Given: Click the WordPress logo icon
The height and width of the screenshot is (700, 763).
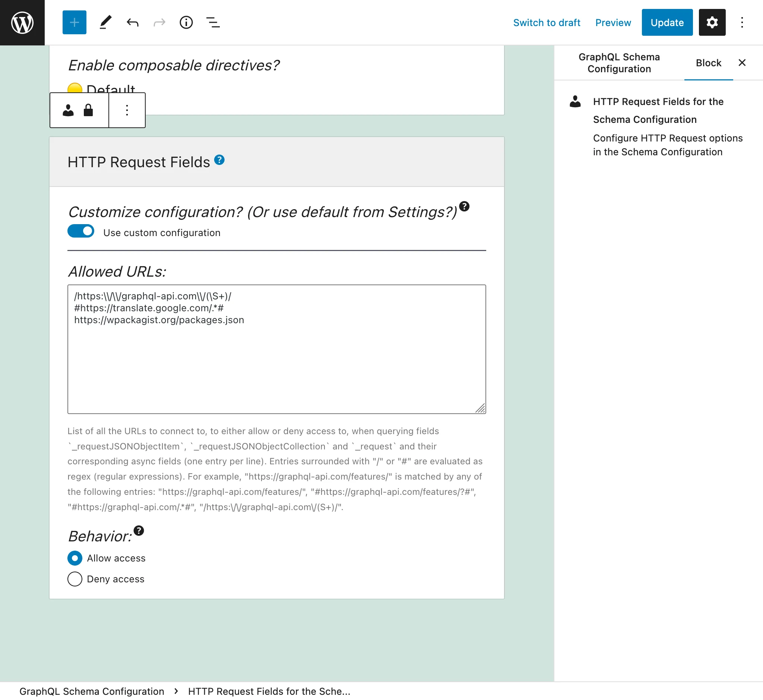Looking at the screenshot, I should 22,22.
